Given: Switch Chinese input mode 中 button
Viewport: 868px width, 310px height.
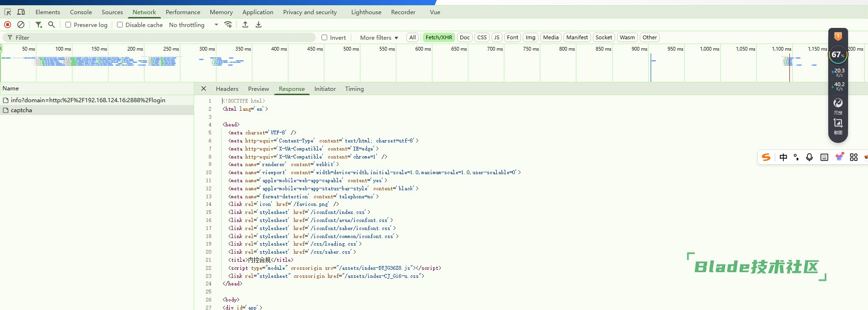Looking at the screenshot, I should coord(783,157).
